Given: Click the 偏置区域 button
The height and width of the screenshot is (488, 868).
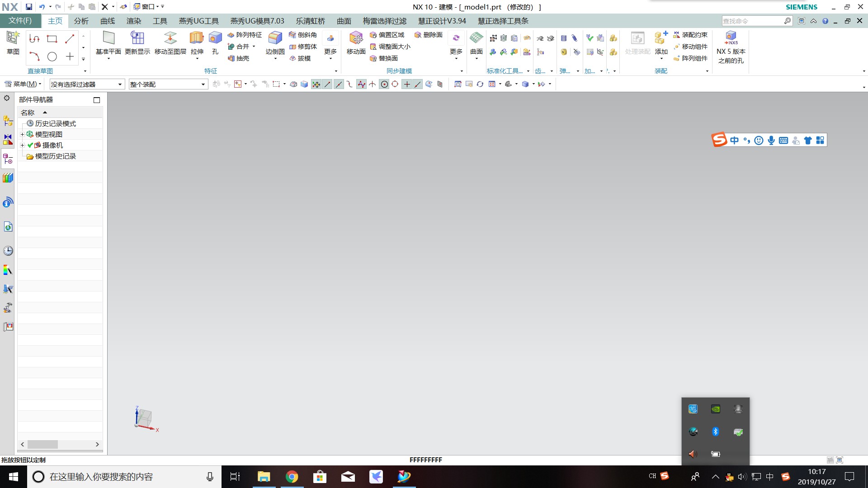Looking at the screenshot, I should [x=387, y=35].
